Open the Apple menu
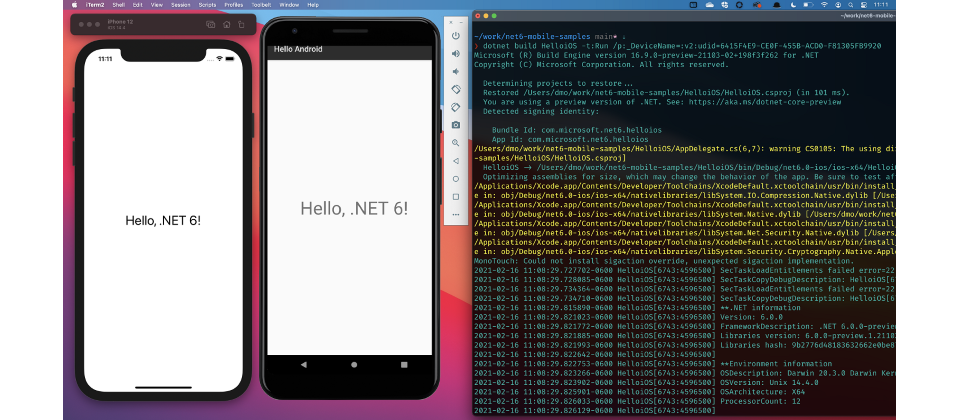 [x=75, y=4]
